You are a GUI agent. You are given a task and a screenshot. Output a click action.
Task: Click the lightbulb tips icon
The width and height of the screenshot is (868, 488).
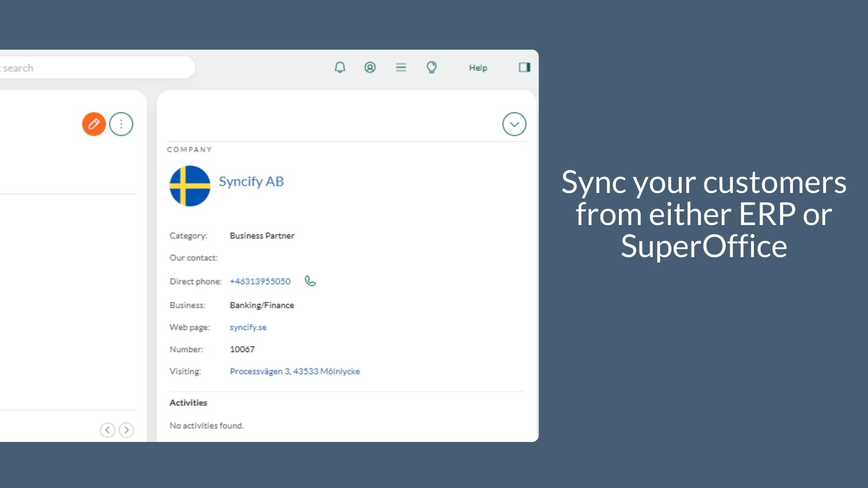432,68
